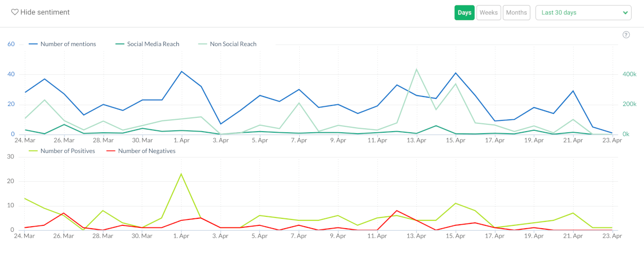
Task: Click the heart icon beside Hide sentiment
Action: (15, 12)
